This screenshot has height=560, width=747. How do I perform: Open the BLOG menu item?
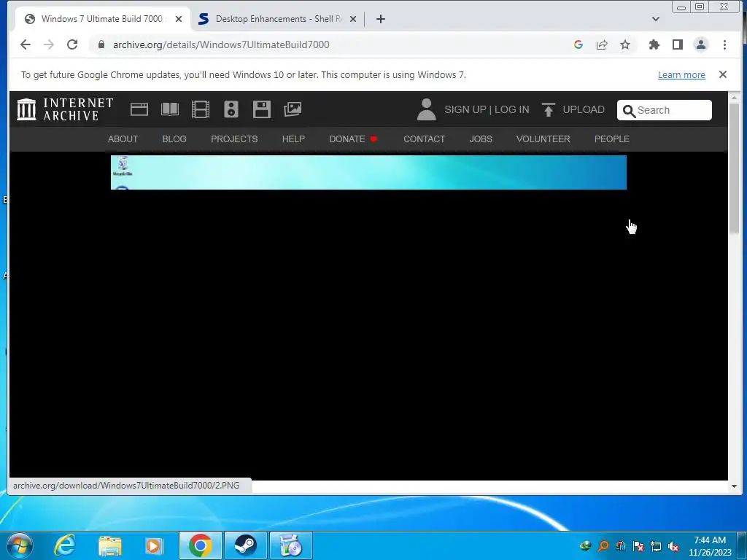click(x=174, y=139)
